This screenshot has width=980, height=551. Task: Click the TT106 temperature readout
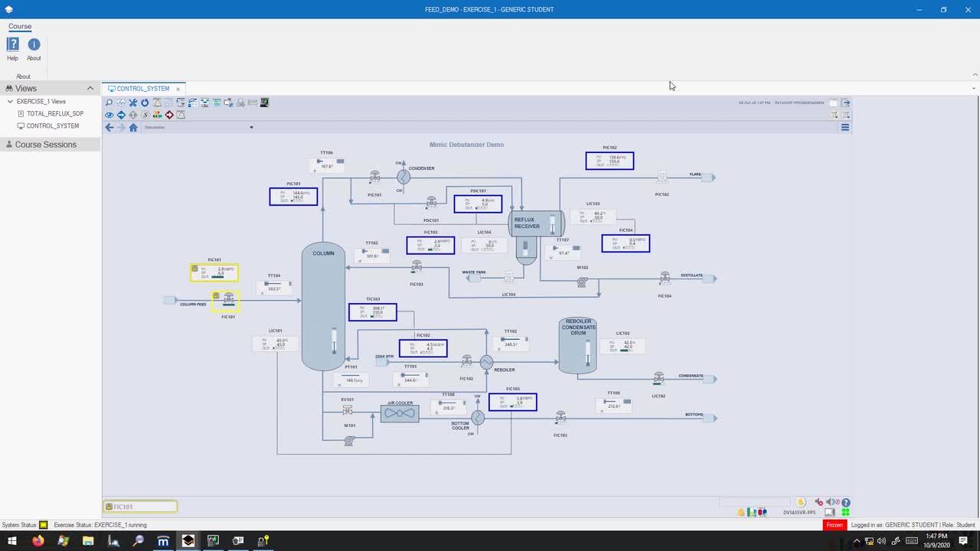(327, 165)
